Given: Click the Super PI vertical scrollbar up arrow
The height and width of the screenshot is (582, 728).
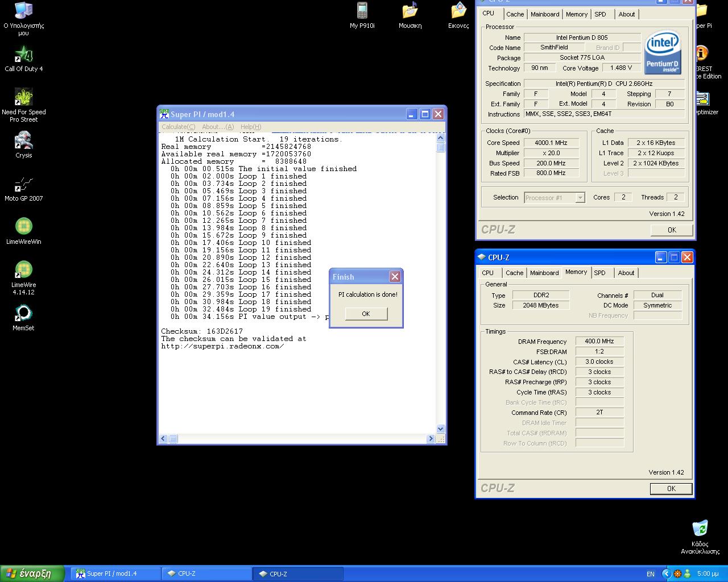Looking at the screenshot, I should point(440,138).
